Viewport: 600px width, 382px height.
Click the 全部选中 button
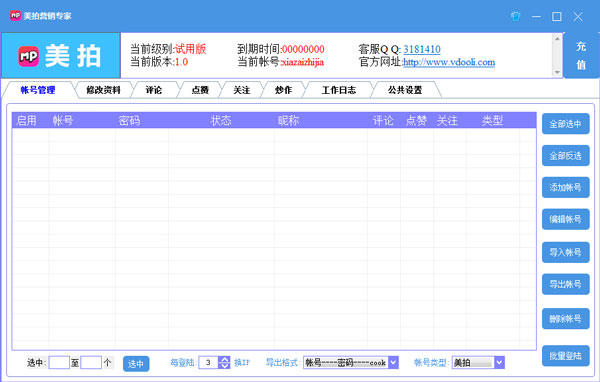pyautogui.click(x=566, y=124)
